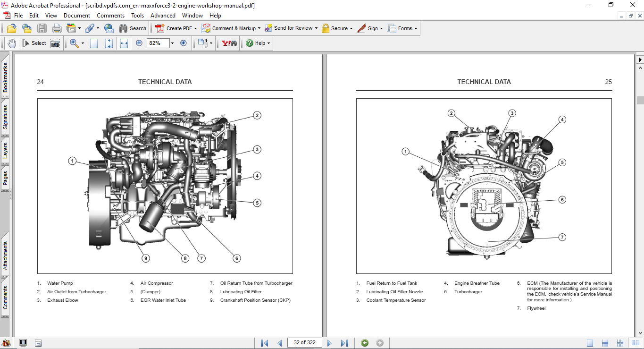
Task: Click the Print icon in toolbar
Action: [x=57, y=28]
